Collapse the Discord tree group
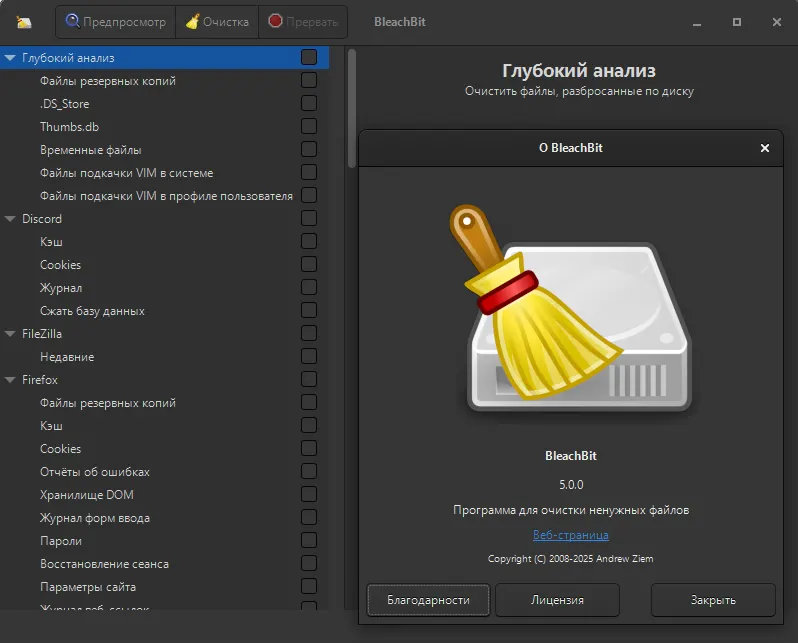 pyautogui.click(x=10, y=219)
